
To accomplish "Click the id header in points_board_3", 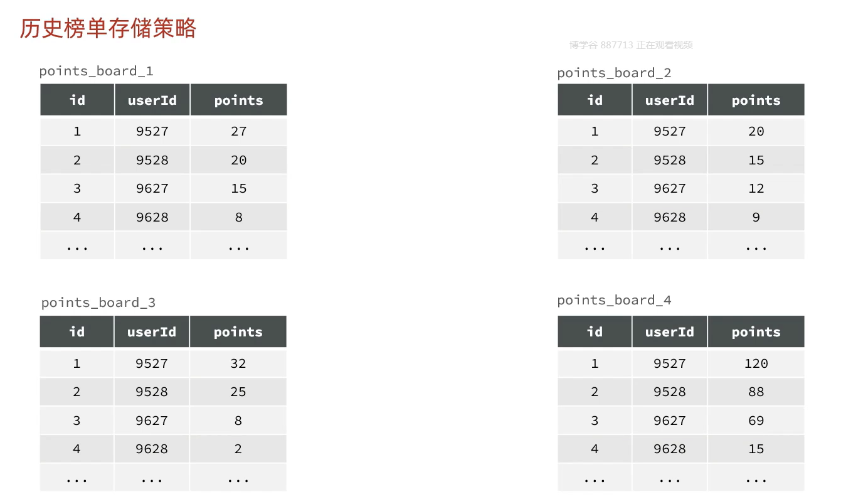I will pos(77,332).
